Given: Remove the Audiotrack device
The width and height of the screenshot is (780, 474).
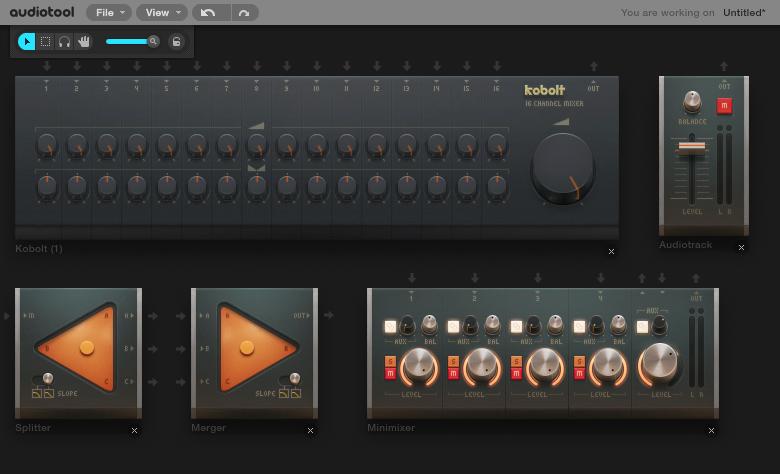Looking at the screenshot, I should click(741, 247).
